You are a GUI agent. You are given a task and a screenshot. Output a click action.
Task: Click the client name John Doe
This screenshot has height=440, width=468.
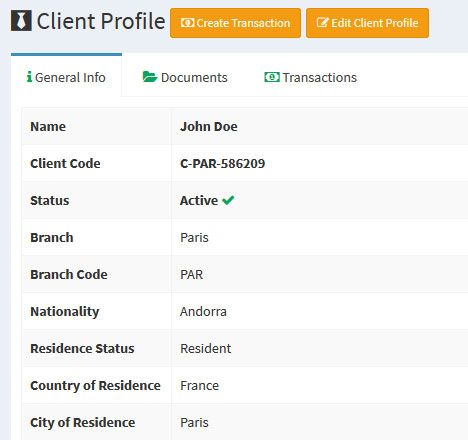[x=209, y=127]
